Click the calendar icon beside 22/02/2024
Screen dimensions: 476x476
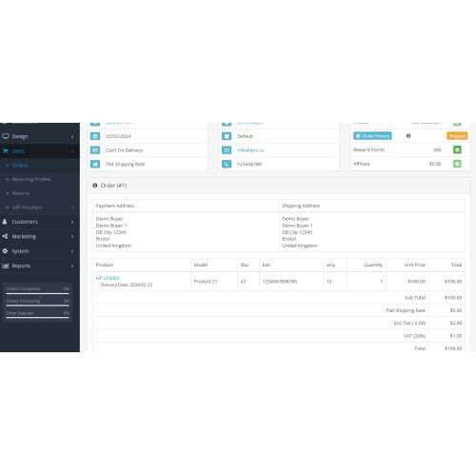95,136
